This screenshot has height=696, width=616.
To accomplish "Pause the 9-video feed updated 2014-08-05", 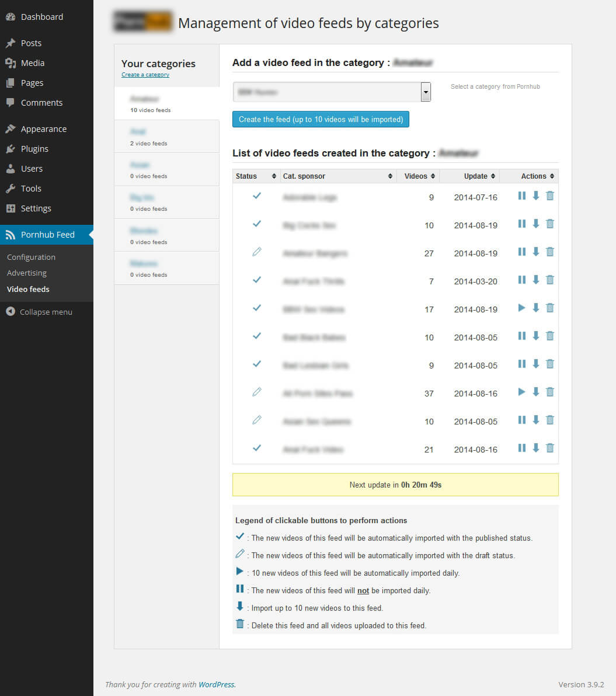I will 522,364.
